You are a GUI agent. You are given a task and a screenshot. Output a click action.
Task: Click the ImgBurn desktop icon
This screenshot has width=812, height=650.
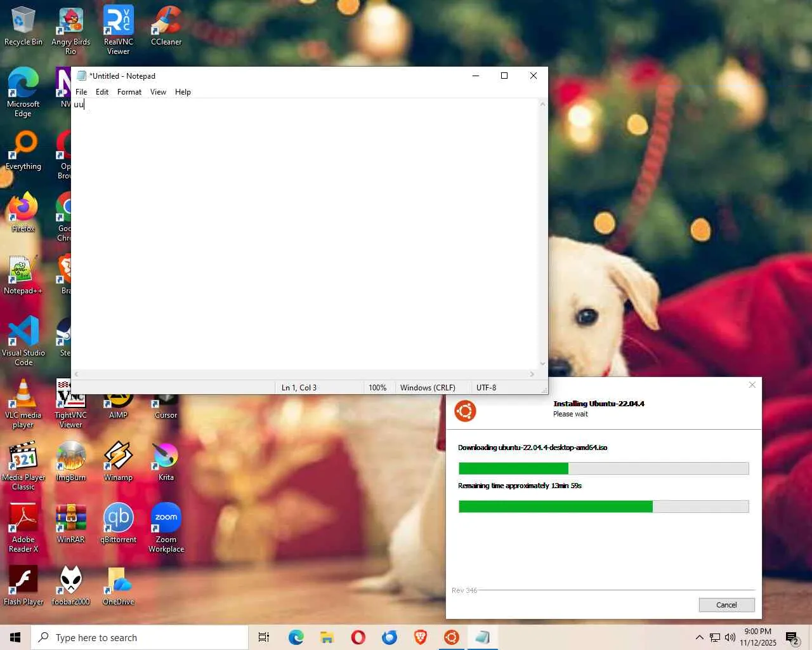point(70,461)
